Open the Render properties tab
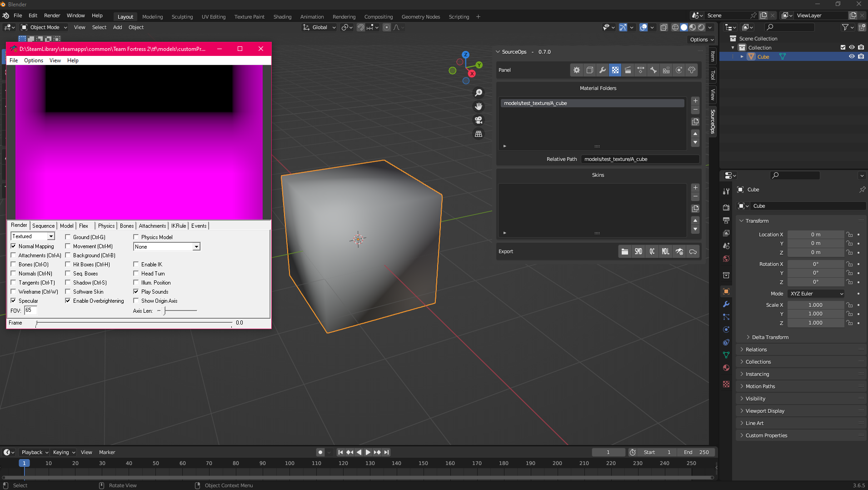The width and height of the screenshot is (868, 490). [726, 208]
